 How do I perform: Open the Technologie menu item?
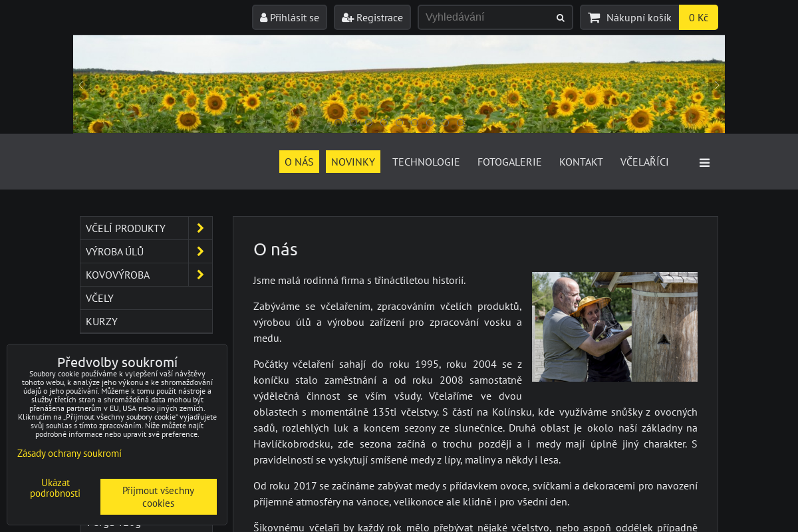(x=426, y=162)
